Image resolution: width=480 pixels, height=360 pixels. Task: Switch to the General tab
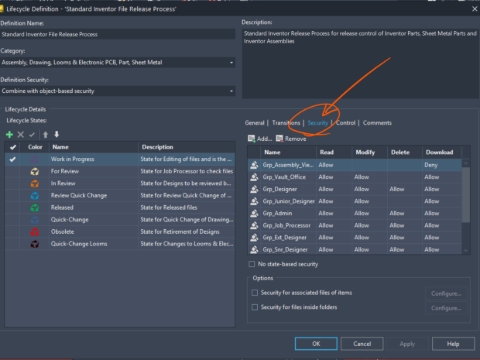254,123
